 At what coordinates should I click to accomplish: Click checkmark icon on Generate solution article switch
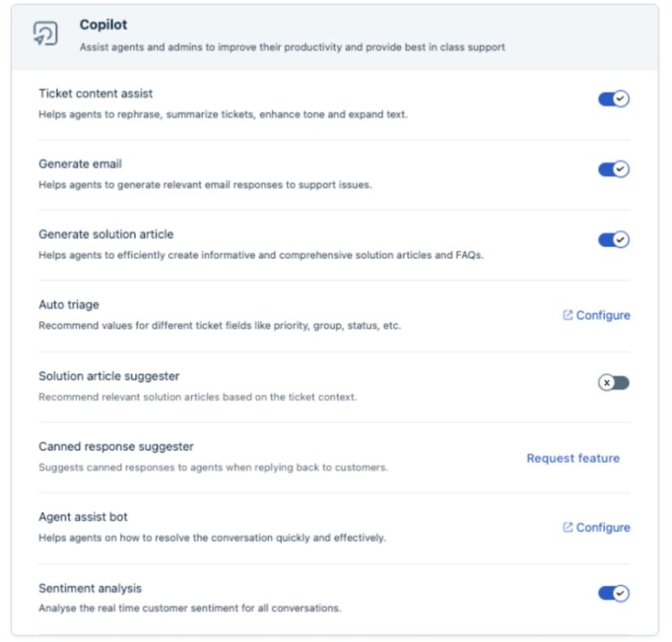(x=619, y=240)
